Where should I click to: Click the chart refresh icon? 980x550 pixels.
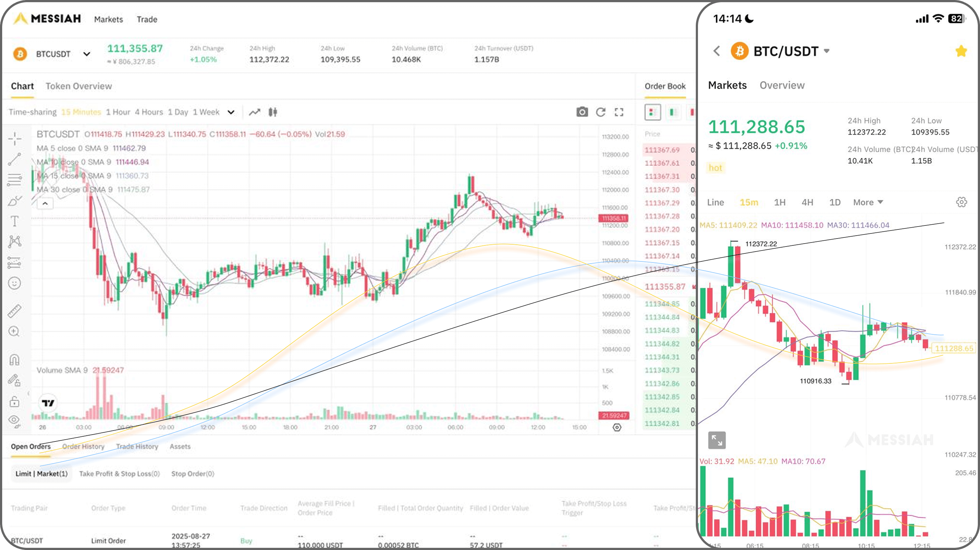click(601, 112)
